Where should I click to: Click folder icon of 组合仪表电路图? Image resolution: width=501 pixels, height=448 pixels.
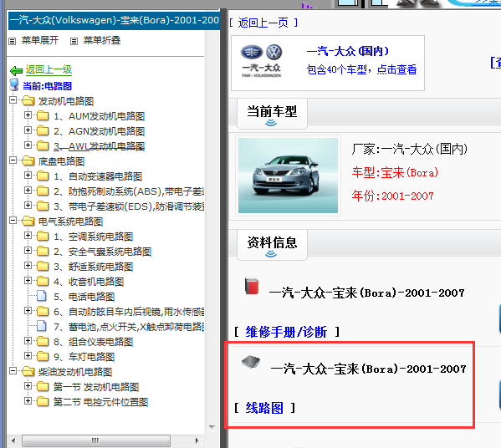pos(43,341)
